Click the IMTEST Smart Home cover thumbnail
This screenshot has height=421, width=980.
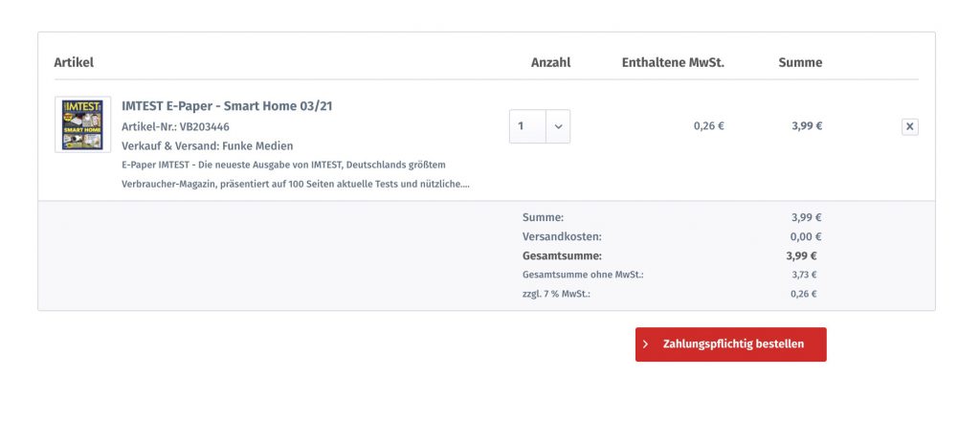click(x=82, y=124)
